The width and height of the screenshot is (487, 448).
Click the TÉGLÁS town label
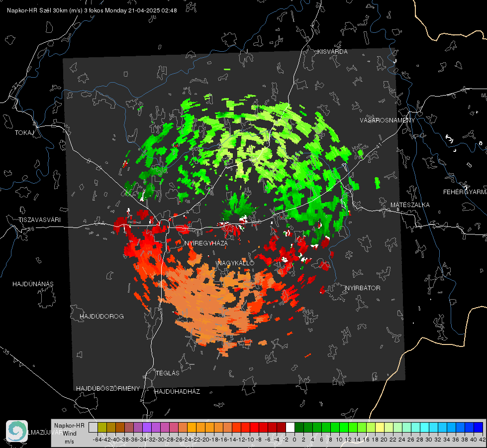pos(168,373)
